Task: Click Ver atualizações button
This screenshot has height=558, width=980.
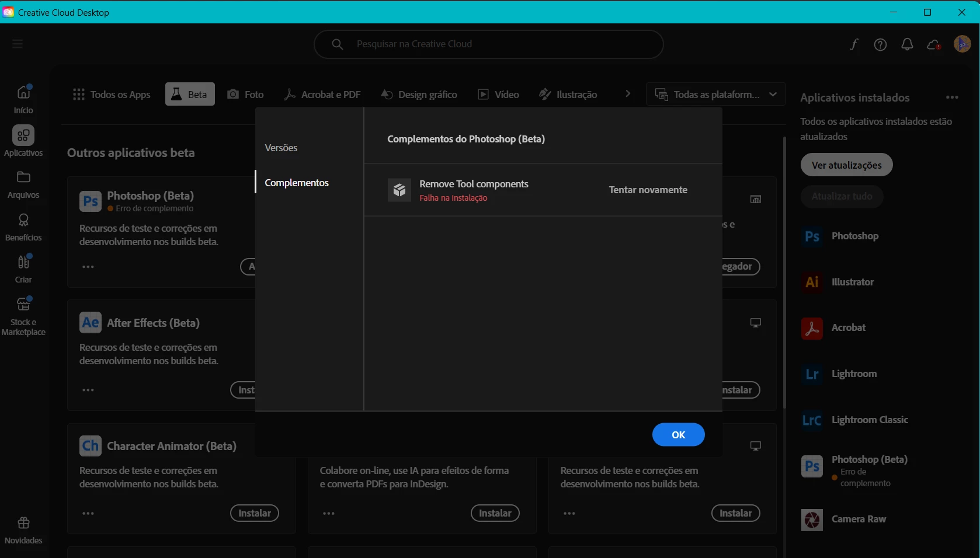Action: [846, 165]
